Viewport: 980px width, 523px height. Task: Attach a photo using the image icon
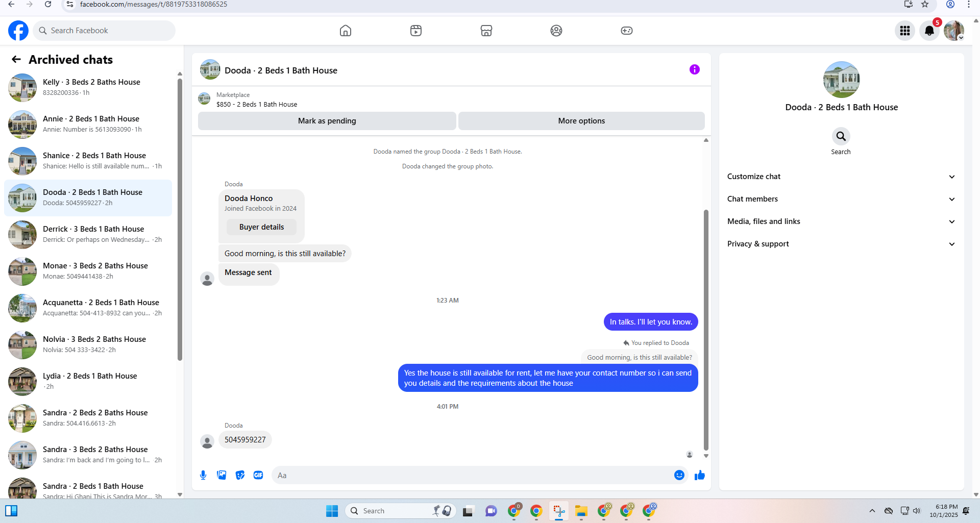(222, 475)
